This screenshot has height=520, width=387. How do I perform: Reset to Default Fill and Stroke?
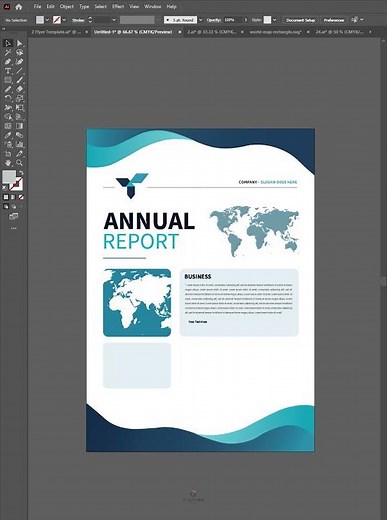pos(5,188)
